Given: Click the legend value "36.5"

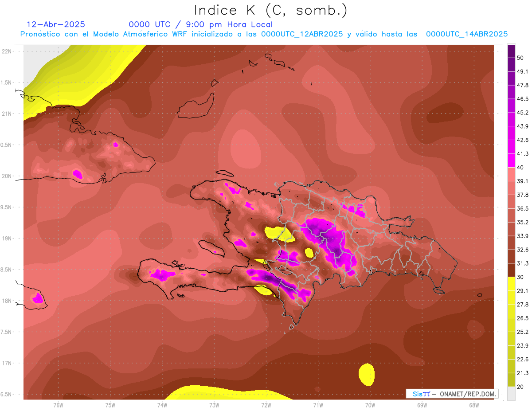Looking at the screenshot, I should (523, 208).
